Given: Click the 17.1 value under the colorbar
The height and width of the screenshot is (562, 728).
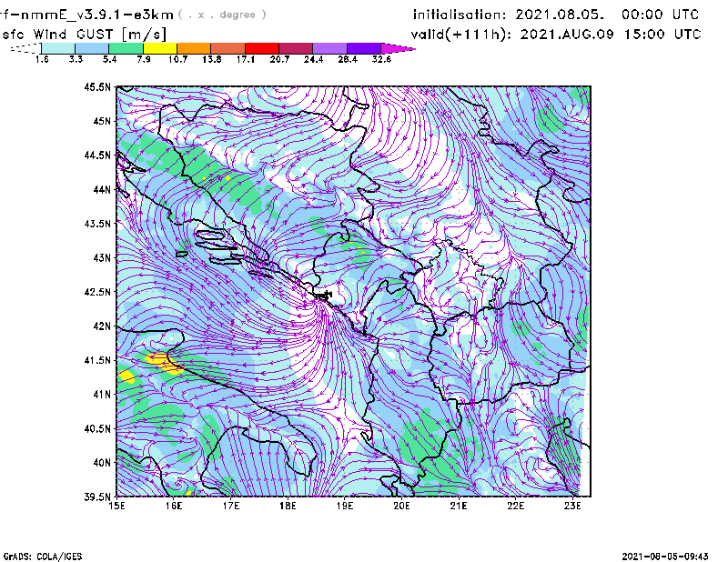Looking at the screenshot, I should pos(245,59).
